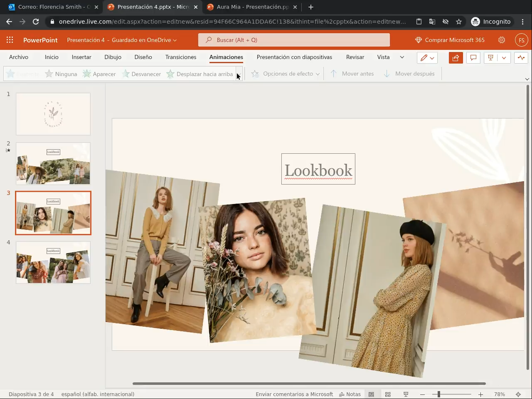This screenshot has height=399, width=532.
Task: Open the Insertar tab
Action: pos(81,57)
